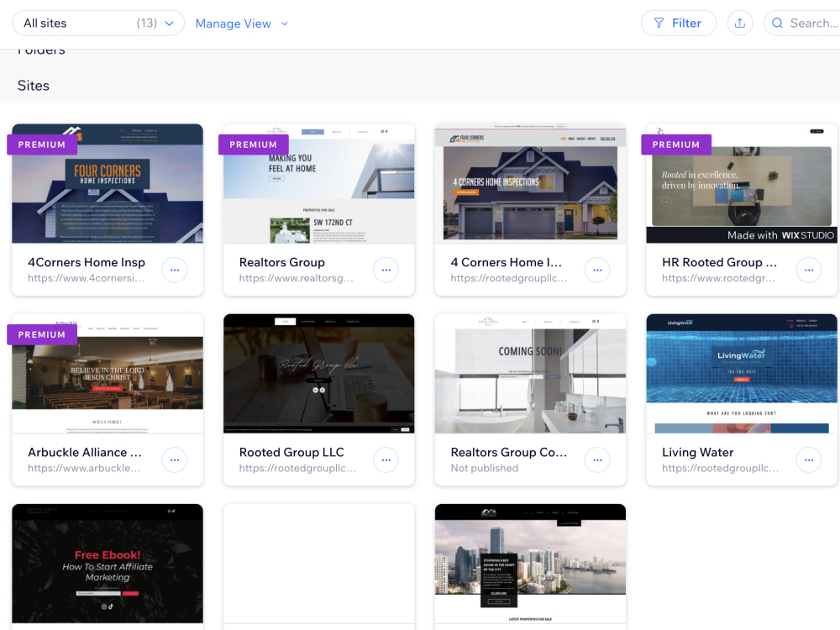
Task: Expand the Manage View menu
Action: (242, 24)
